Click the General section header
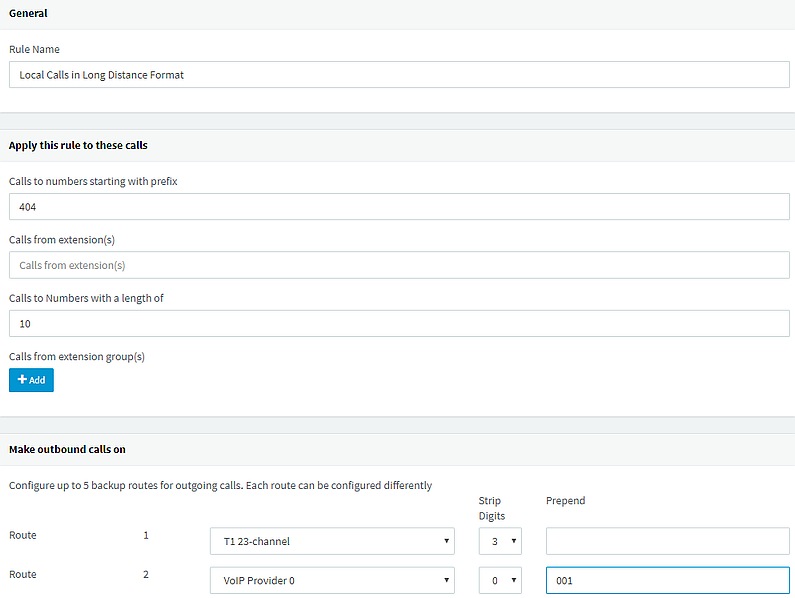The height and width of the screenshot is (598, 795). [28, 13]
